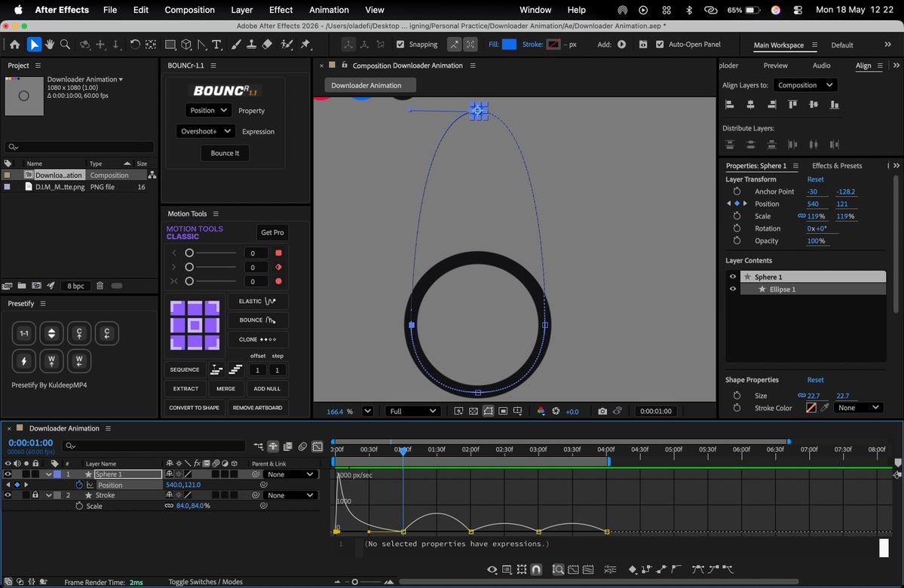Click Align Top icon in Align panel
The image size is (904, 588).
[792, 104]
